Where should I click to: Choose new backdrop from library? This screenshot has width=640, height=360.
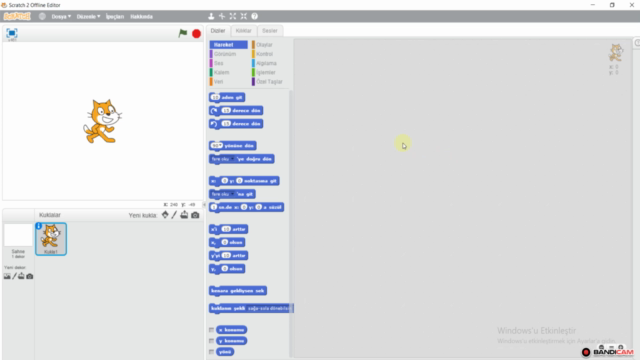pos(7,276)
